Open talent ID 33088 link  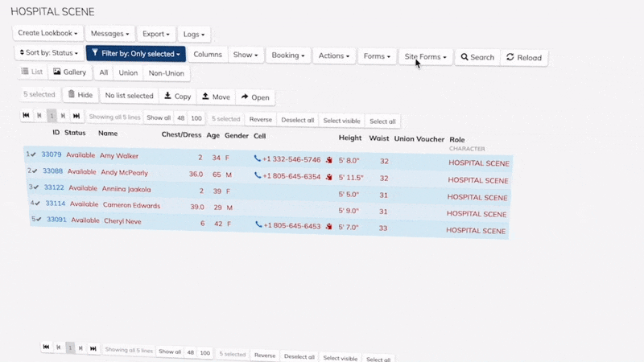(x=52, y=171)
